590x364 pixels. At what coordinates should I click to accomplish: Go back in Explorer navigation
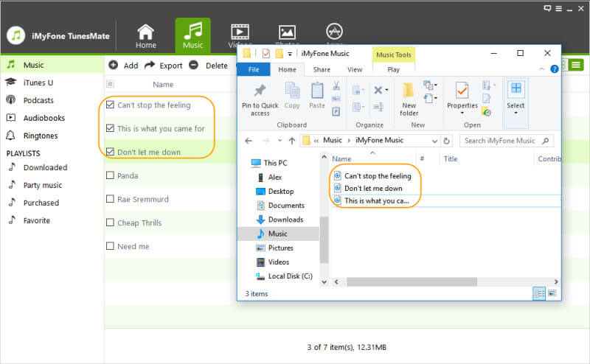(x=249, y=141)
